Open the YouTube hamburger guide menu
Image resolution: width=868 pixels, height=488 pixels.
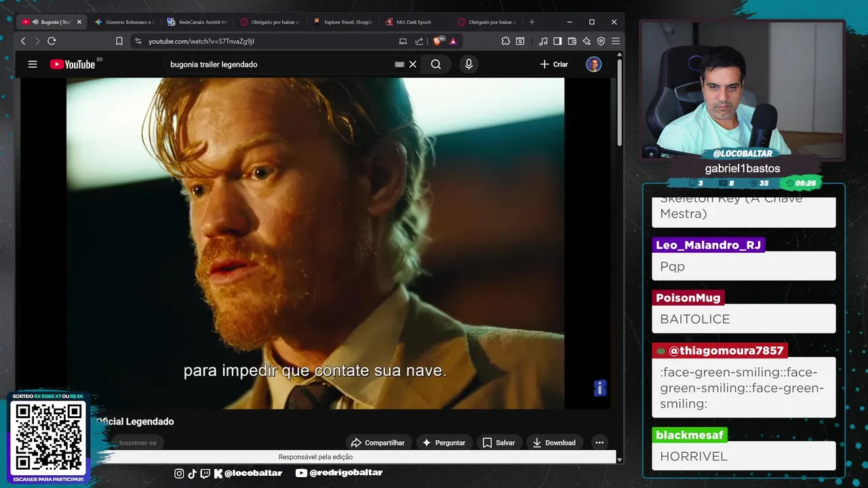click(33, 64)
